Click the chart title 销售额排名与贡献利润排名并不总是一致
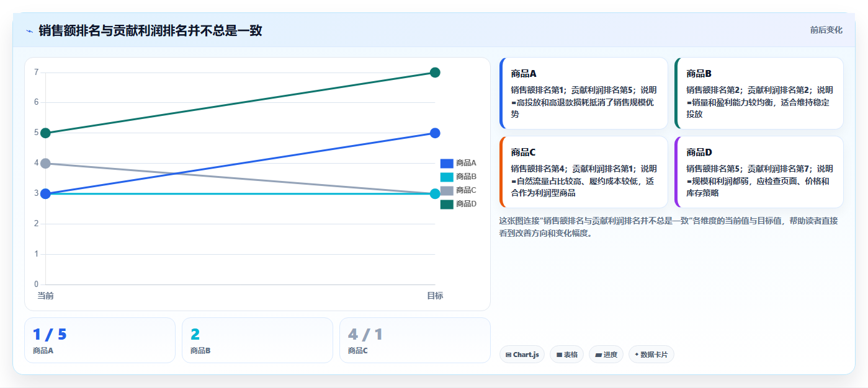This screenshot has height=388, width=868. (150, 30)
